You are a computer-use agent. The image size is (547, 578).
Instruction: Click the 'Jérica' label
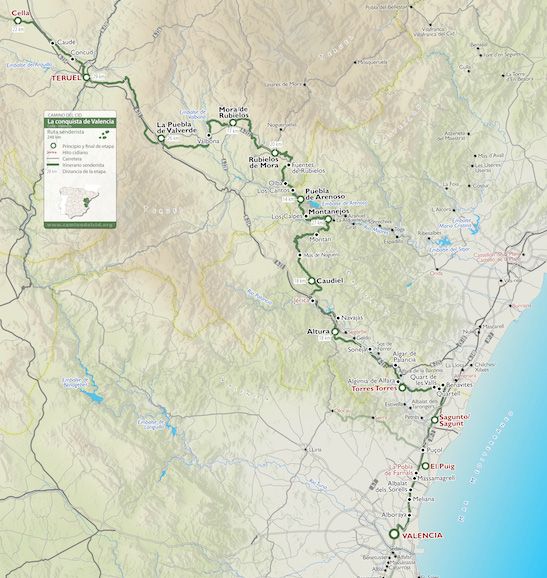(x=302, y=301)
